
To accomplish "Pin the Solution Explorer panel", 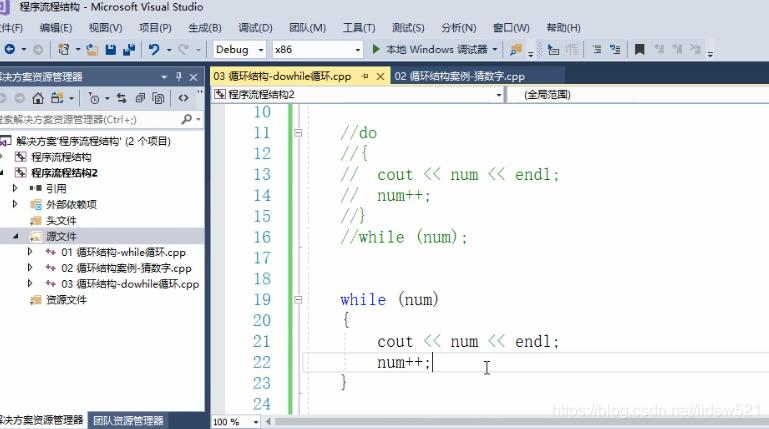I will [179, 76].
